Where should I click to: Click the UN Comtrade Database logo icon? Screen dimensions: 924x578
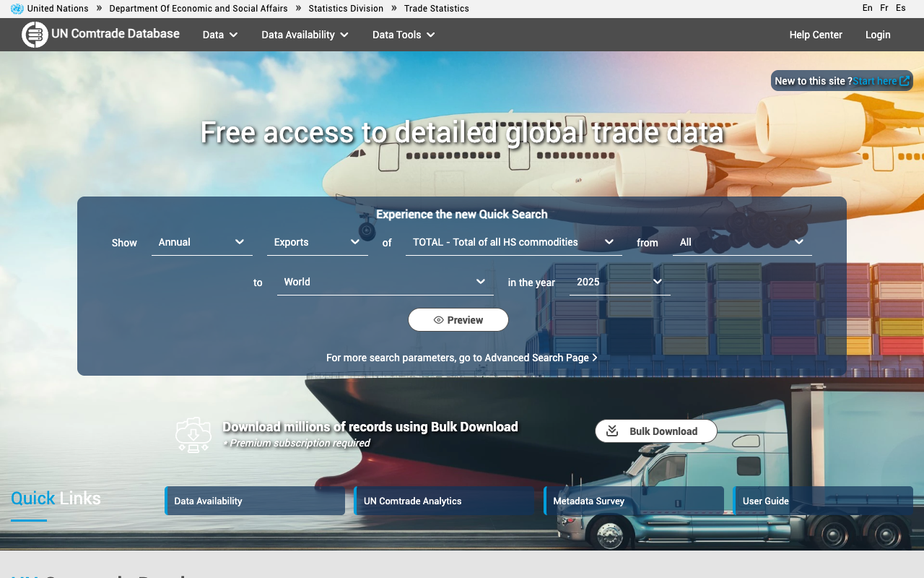pyautogui.click(x=35, y=35)
